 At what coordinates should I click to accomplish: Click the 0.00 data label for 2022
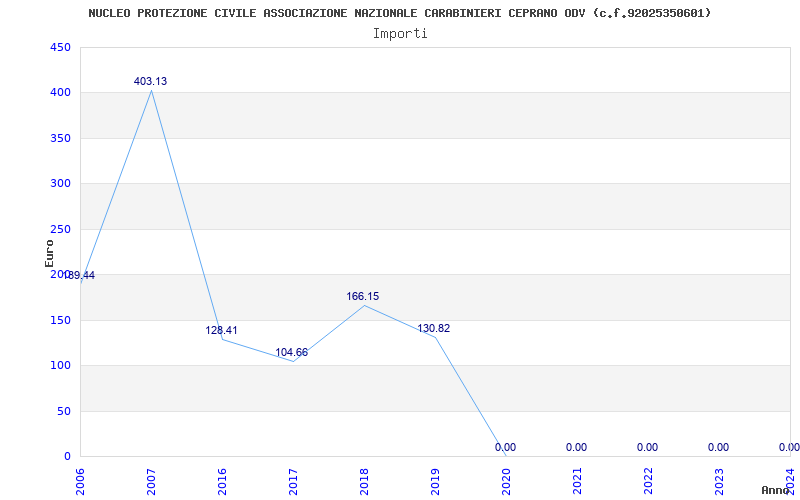[647, 447]
